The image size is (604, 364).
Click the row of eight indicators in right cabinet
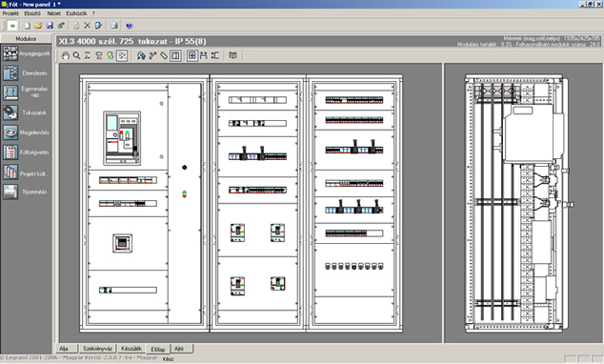(x=354, y=266)
